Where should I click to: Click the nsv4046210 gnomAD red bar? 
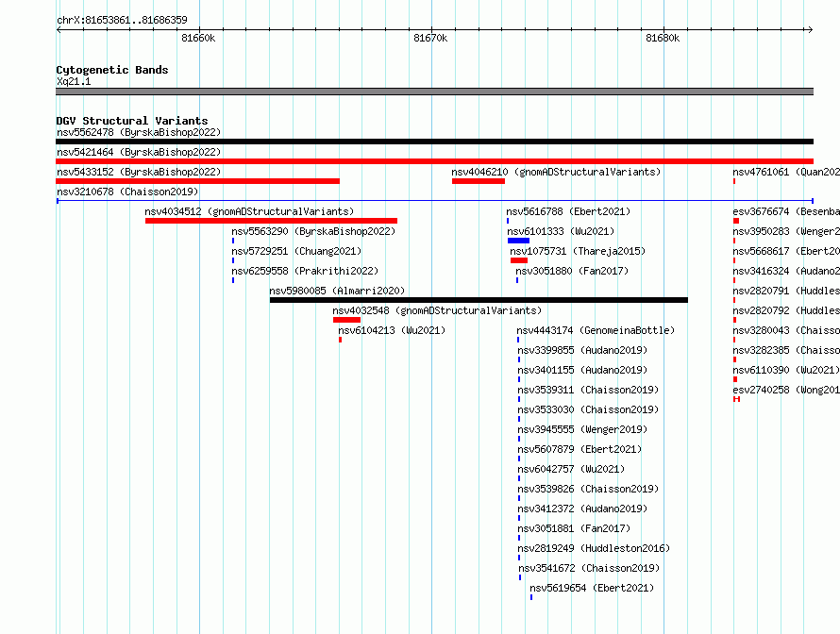479,181
